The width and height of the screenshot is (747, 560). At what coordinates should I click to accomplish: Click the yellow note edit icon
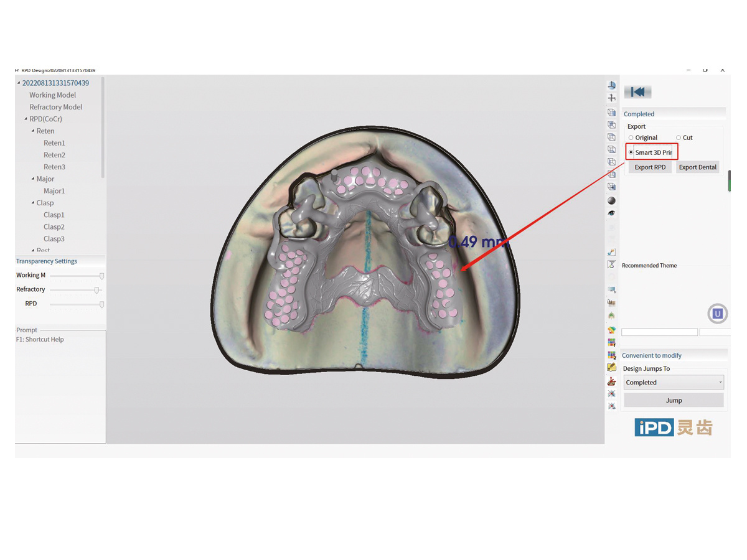pos(611,368)
